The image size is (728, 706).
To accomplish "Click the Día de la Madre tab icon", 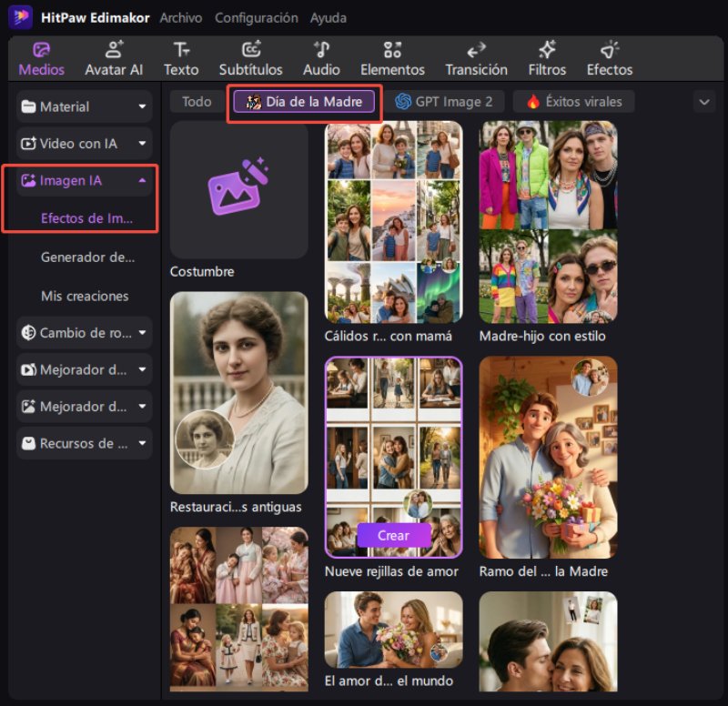I will [x=254, y=101].
